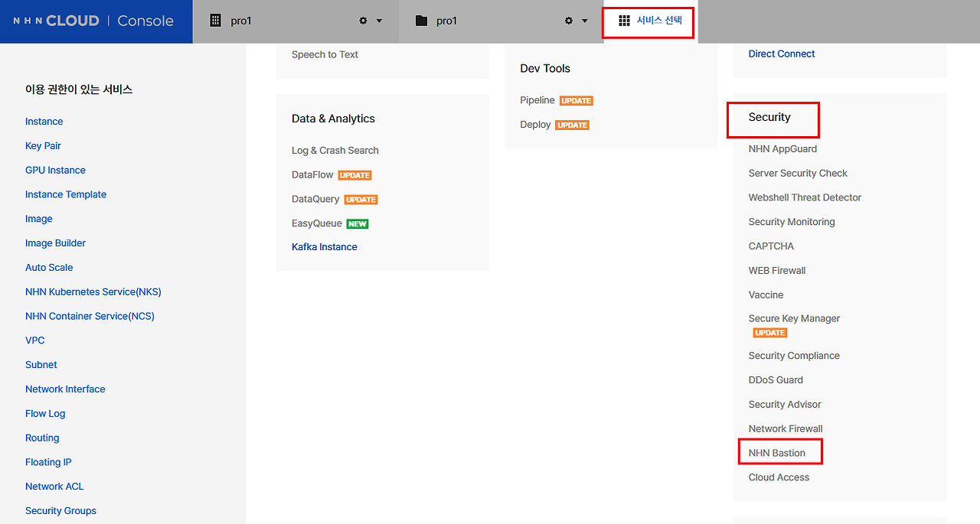
Task: Select the Image service link
Action: [x=39, y=219]
